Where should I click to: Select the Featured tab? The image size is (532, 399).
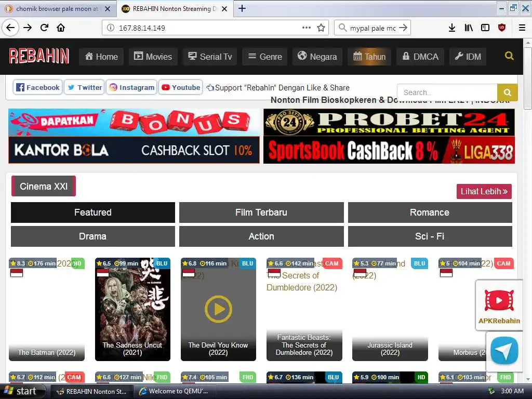point(93,212)
